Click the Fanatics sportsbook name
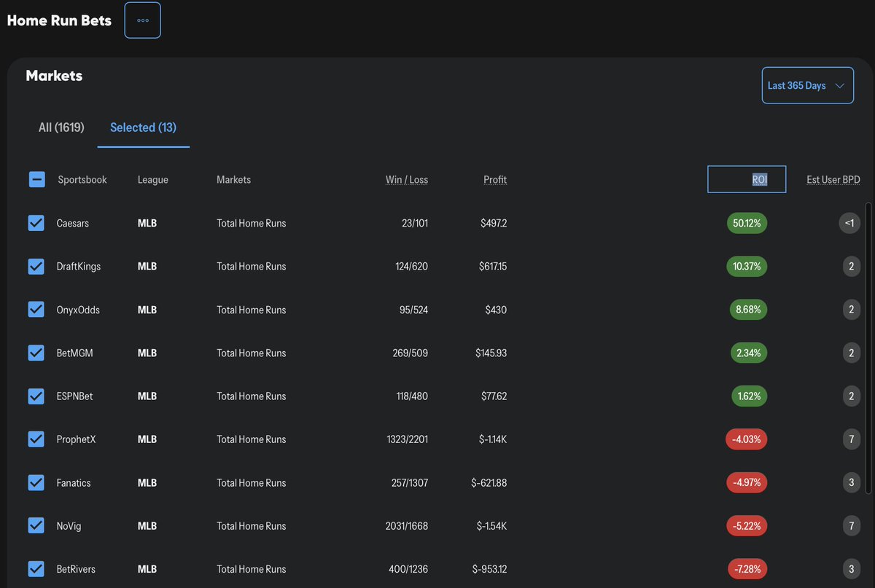 pos(74,482)
